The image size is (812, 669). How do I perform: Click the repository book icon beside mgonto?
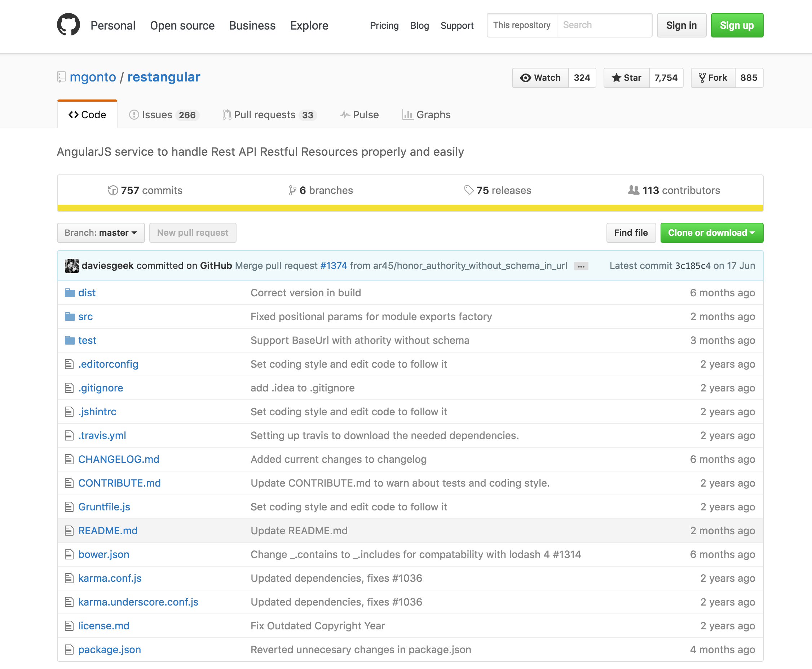click(x=61, y=77)
